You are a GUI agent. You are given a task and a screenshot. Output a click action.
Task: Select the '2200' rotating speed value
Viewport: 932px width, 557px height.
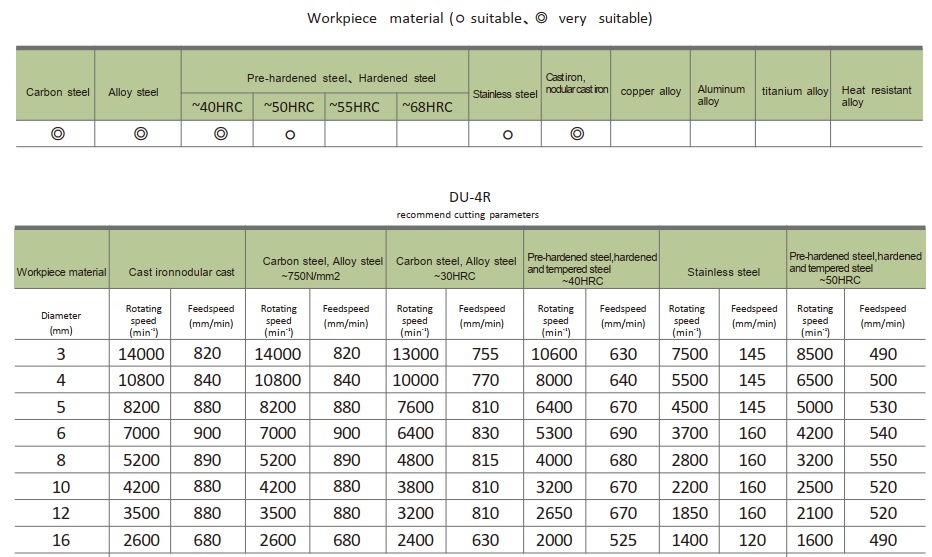coord(689,487)
